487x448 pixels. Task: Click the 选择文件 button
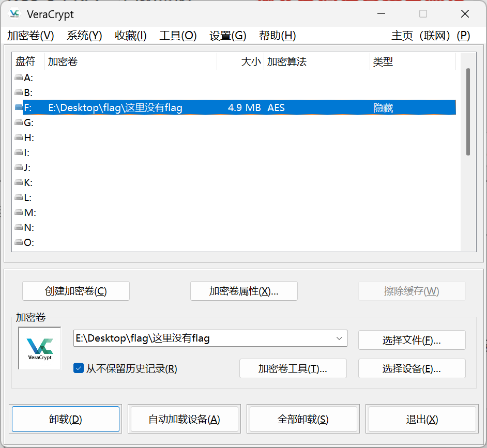point(412,340)
